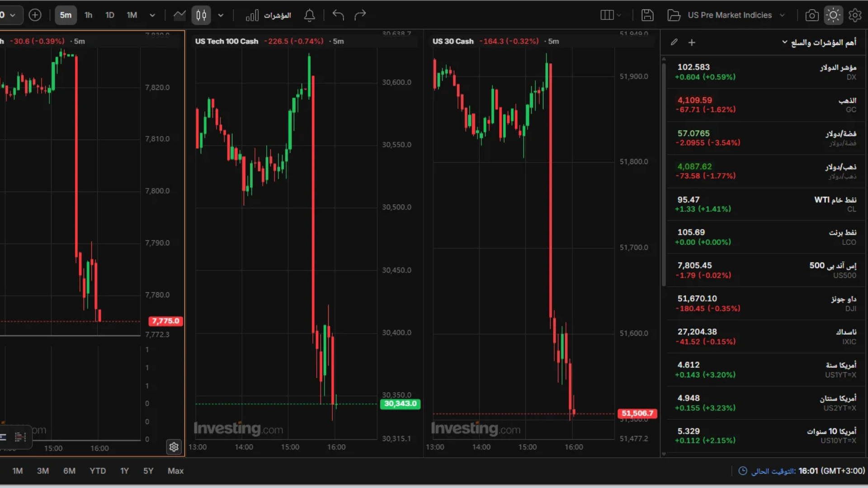Click the US Tech 100 Cash chart title
The width and height of the screenshot is (868, 488).
click(x=226, y=41)
